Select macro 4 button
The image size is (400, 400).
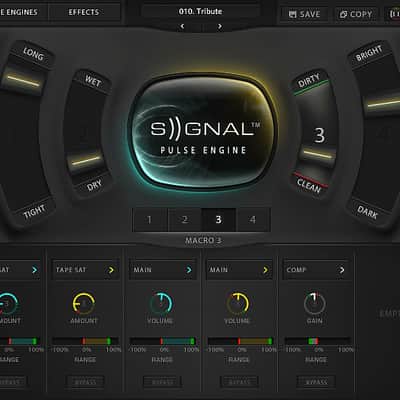click(x=253, y=219)
